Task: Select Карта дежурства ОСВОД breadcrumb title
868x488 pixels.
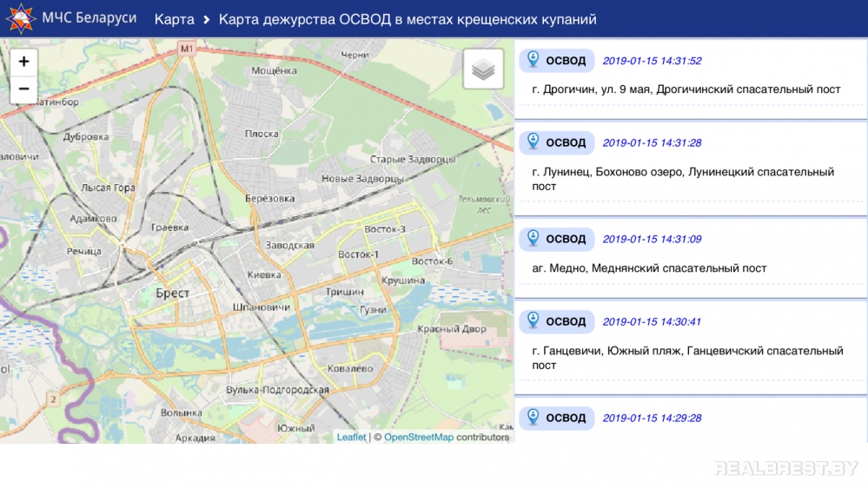Action: (407, 19)
